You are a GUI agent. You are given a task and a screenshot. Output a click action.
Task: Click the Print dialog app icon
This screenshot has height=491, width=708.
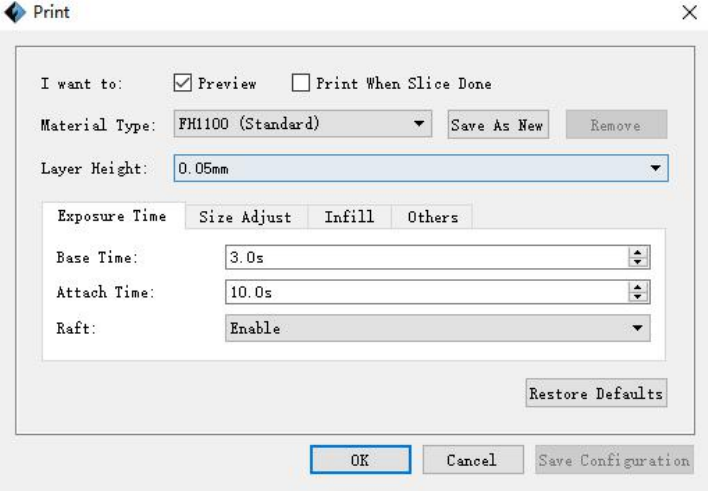15,13
